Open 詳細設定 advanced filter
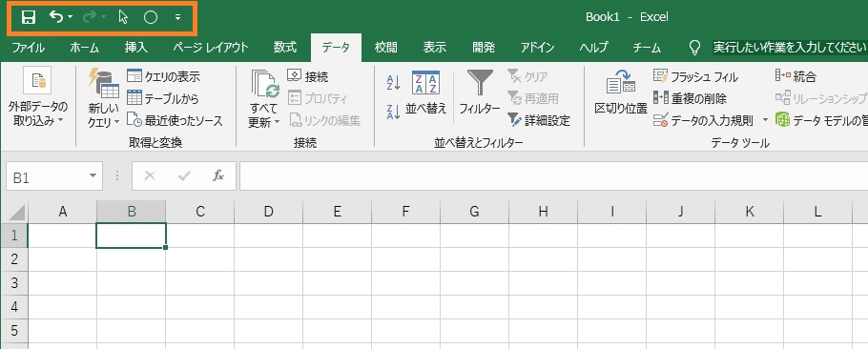Screen dimensions: 868x349 pyautogui.click(x=539, y=120)
